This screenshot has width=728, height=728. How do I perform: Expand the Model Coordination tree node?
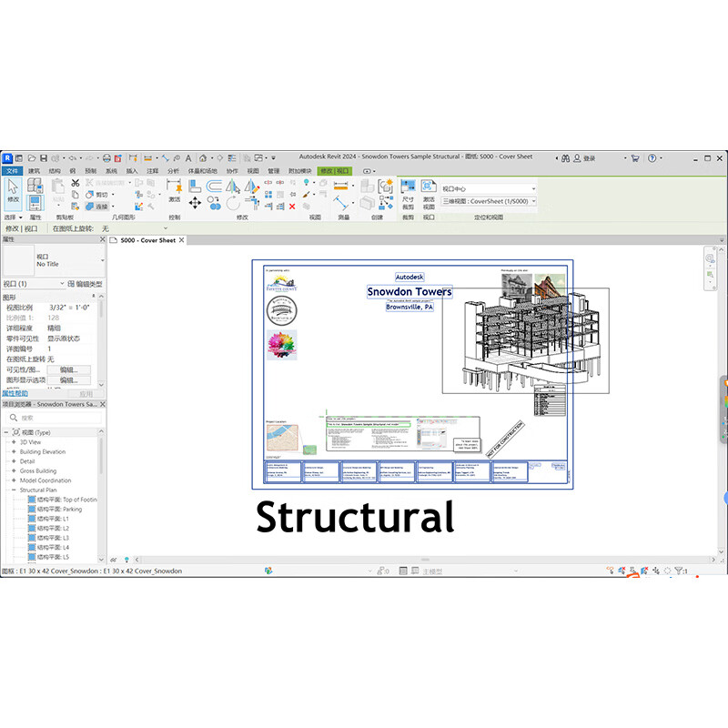[x=14, y=480]
